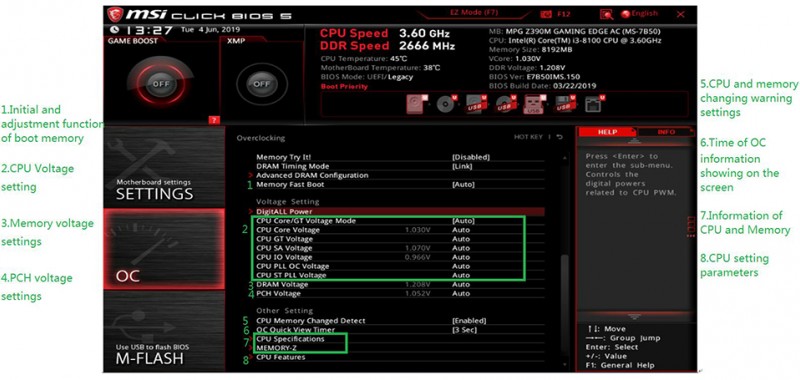800x380 pixels.
Task: Select the CPU Core Voltage Auto field
Action: (461, 230)
